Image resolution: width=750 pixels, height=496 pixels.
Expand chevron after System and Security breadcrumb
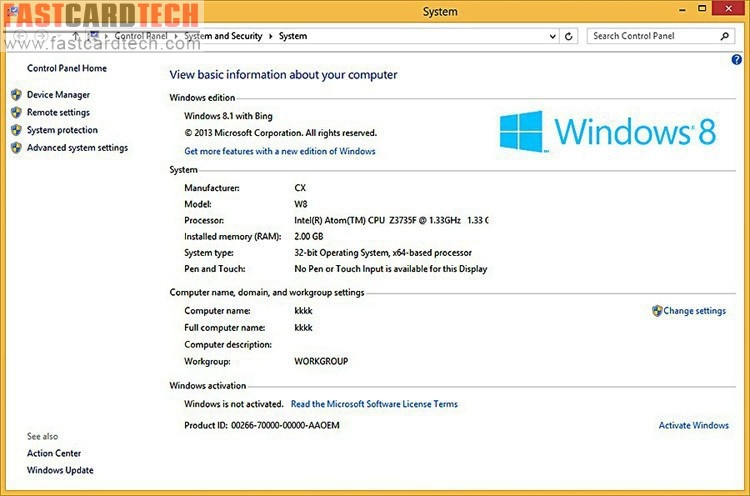click(x=270, y=36)
